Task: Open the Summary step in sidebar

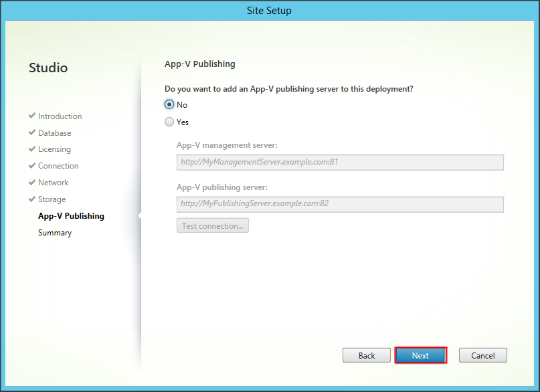Action: tap(55, 233)
